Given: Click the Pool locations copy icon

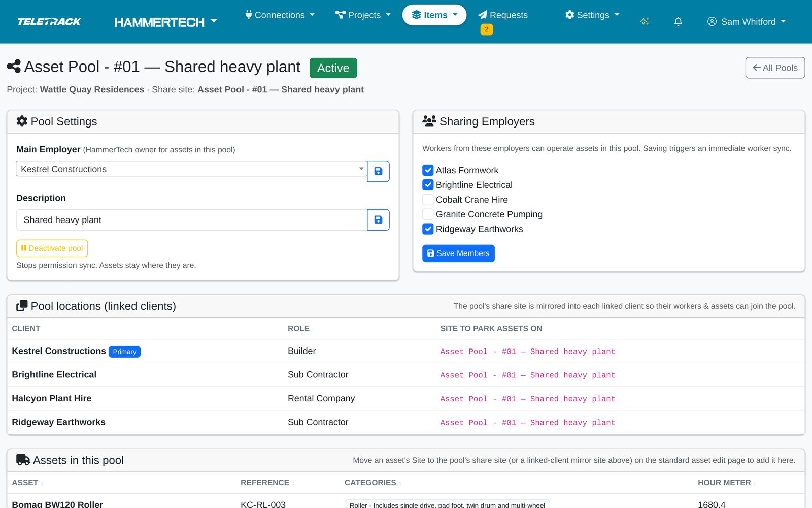Looking at the screenshot, I should tap(22, 306).
